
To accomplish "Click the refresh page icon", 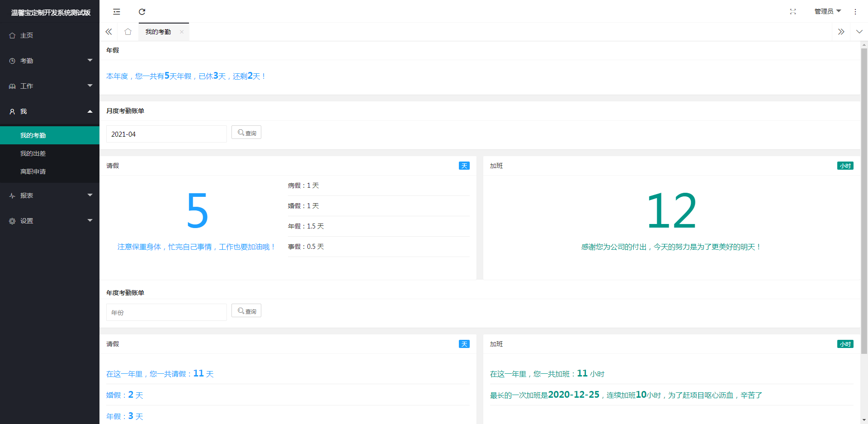I will pos(142,12).
